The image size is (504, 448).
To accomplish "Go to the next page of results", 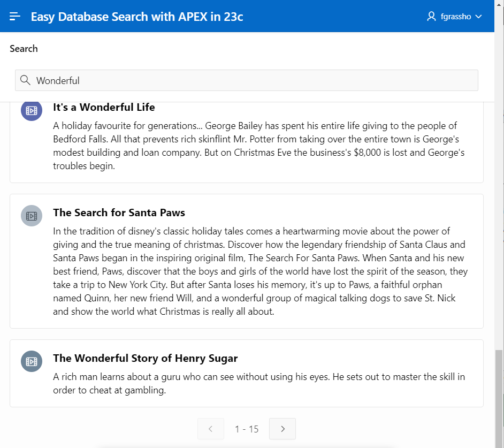I will [282, 429].
